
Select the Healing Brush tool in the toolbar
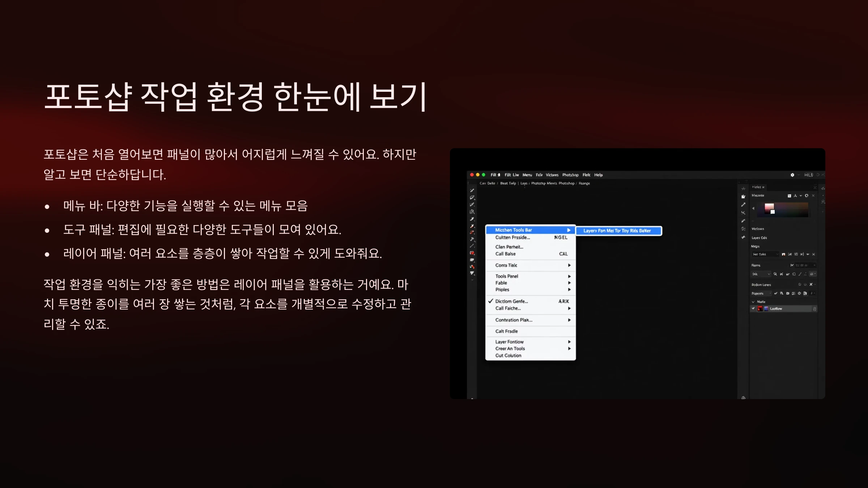(472, 226)
